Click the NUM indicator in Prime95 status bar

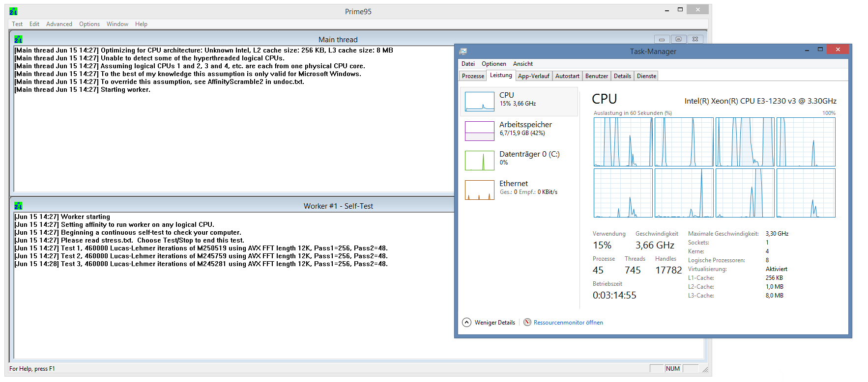coord(673,369)
